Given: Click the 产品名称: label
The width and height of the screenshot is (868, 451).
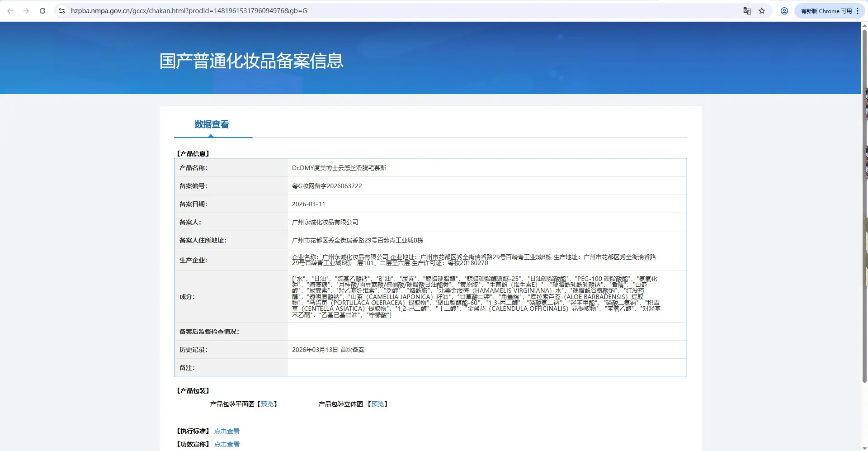Looking at the screenshot, I should point(193,168).
